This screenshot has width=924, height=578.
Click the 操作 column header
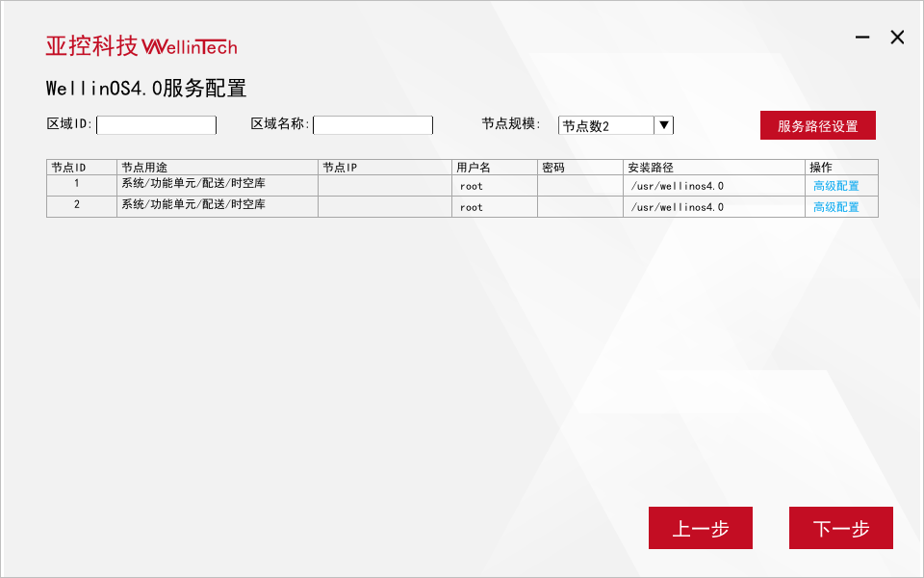point(841,167)
